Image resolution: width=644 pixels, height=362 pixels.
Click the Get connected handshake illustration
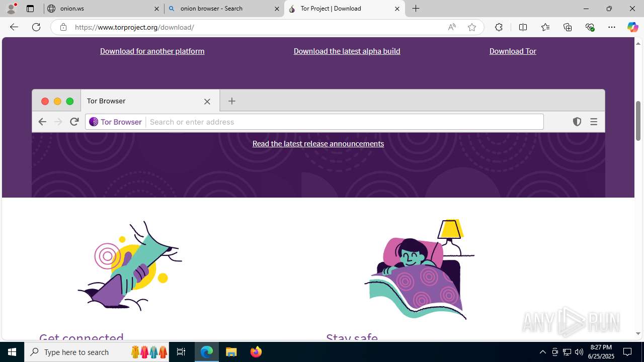(130, 265)
